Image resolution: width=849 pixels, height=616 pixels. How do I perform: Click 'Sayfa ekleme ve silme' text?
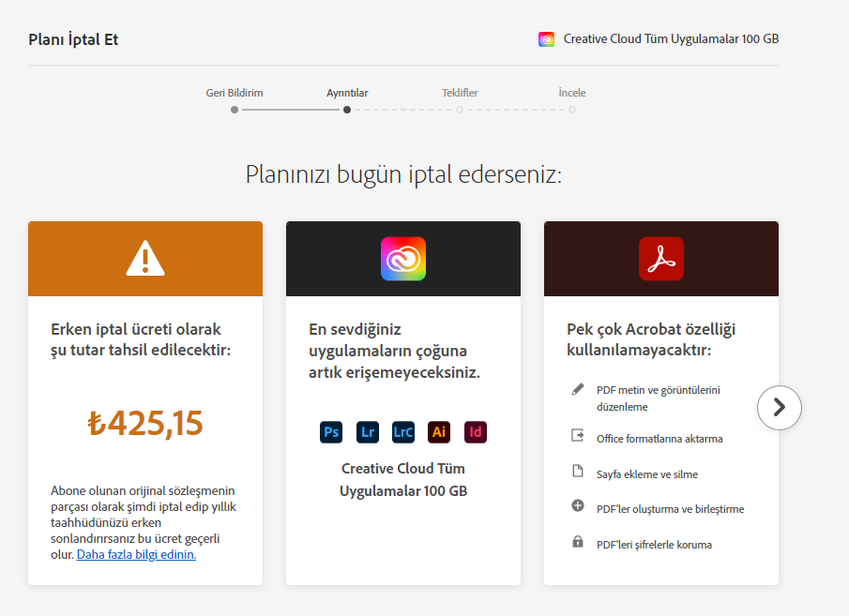[x=647, y=474]
